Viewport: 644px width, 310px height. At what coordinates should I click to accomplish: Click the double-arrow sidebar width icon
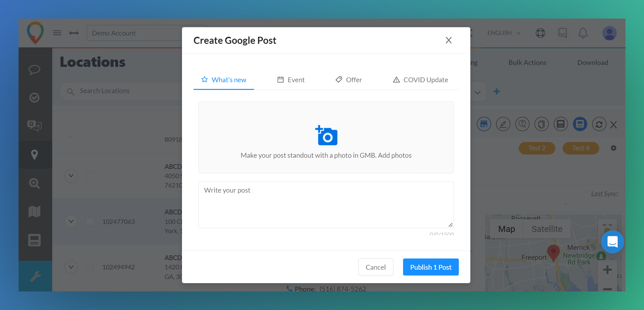coord(74,33)
